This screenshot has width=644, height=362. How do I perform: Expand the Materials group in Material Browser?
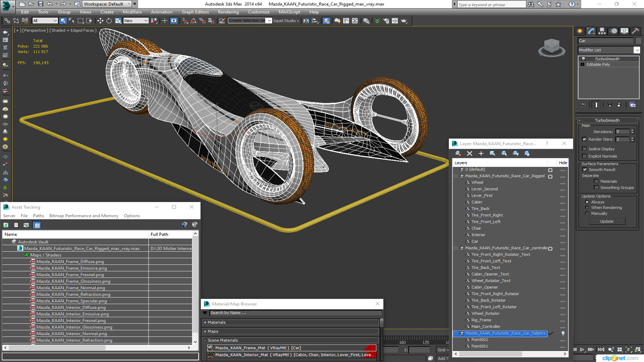click(291, 322)
